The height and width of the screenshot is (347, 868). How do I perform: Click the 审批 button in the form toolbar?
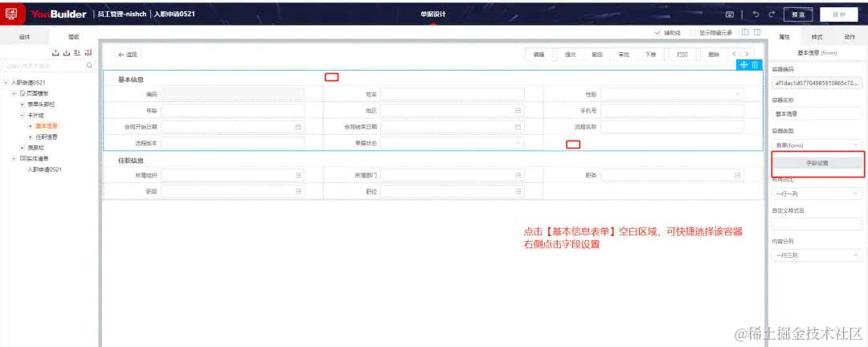pos(624,55)
